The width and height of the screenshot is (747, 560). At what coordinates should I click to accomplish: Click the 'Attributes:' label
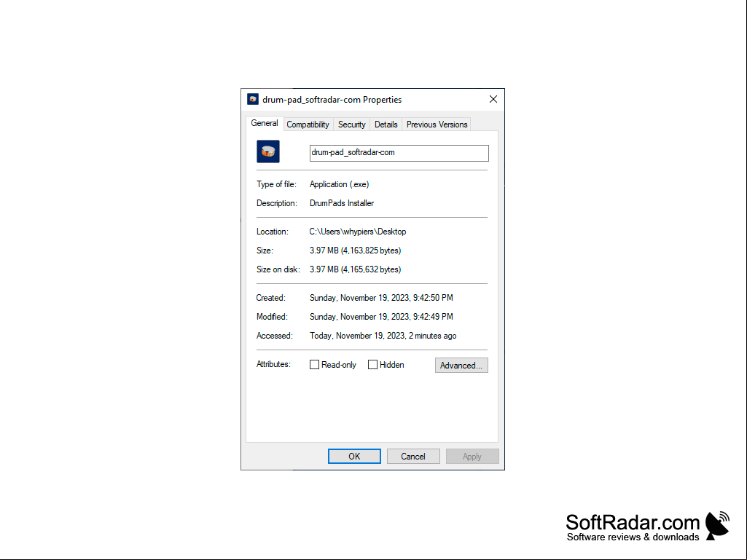pyautogui.click(x=273, y=364)
